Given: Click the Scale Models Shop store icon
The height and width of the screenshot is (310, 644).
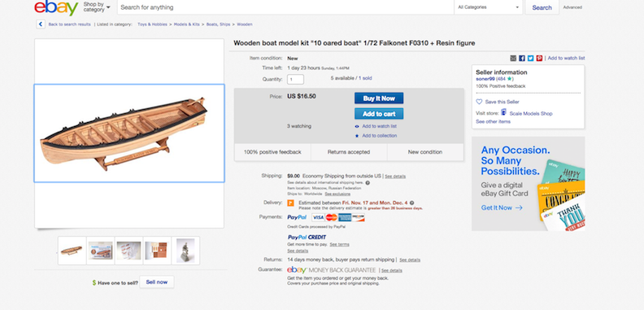Looking at the screenshot, I should [x=503, y=112].
